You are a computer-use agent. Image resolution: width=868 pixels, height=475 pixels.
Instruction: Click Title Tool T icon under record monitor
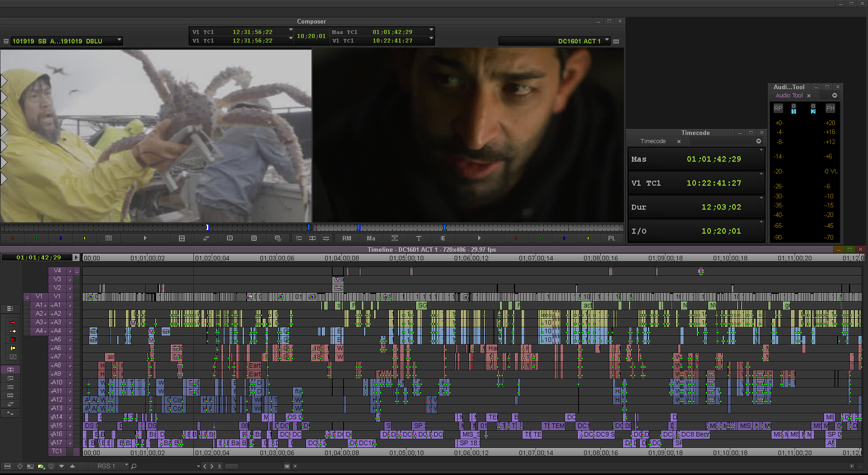[x=419, y=238]
